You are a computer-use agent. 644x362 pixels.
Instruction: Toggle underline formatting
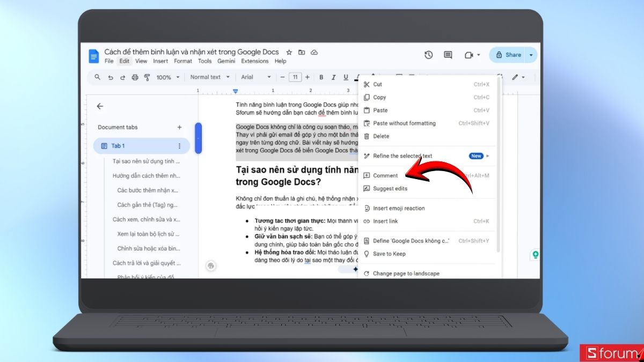346,77
